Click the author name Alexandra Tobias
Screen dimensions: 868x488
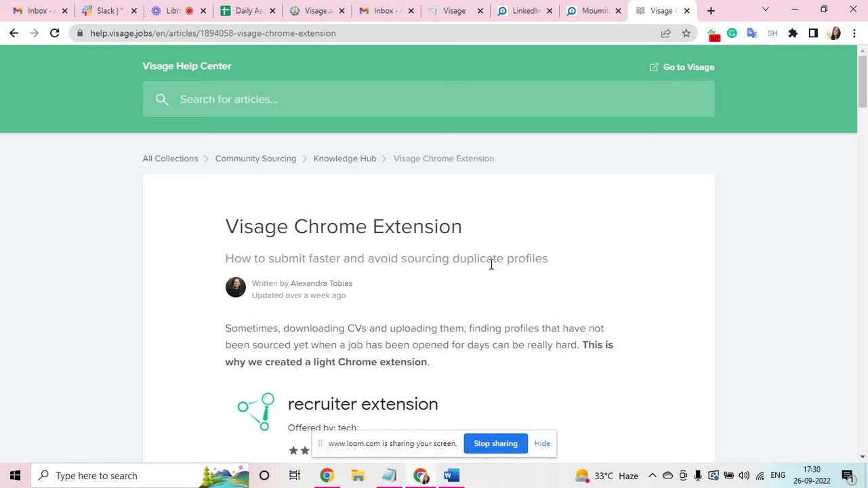click(321, 283)
